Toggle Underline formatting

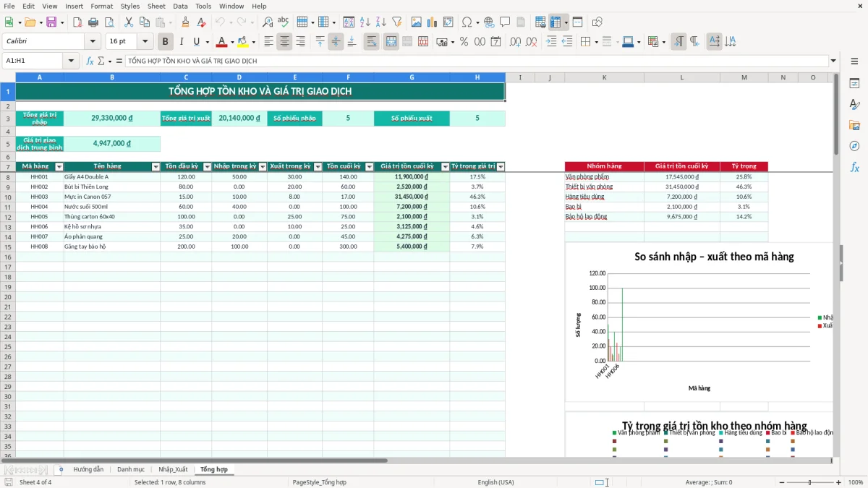196,42
